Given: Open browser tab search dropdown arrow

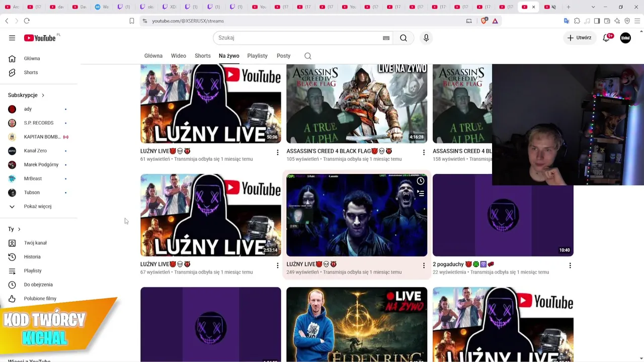Looking at the screenshot, I should (x=593, y=7).
